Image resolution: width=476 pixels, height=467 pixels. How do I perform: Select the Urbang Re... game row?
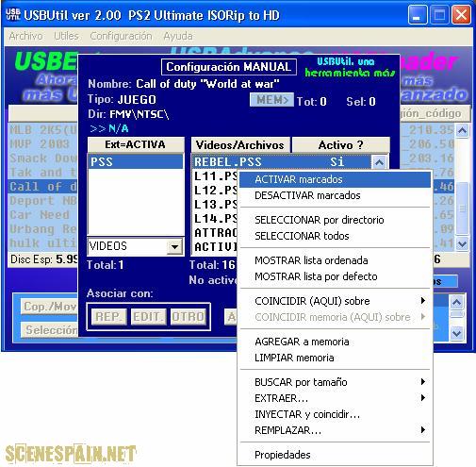coord(43,229)
